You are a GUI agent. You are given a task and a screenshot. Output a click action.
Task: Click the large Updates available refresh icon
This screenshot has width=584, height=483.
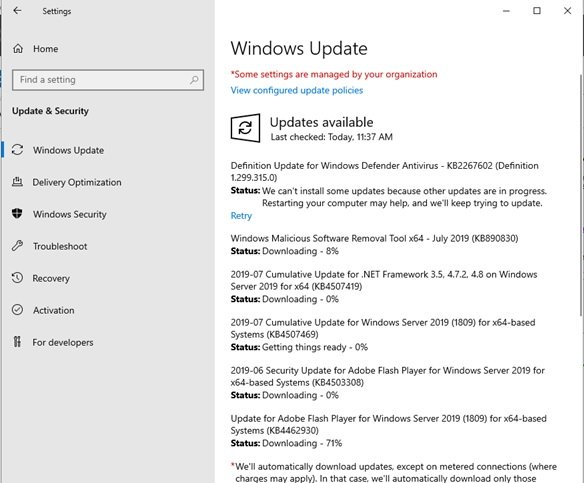pyautogui.click(x=245, y=128)
